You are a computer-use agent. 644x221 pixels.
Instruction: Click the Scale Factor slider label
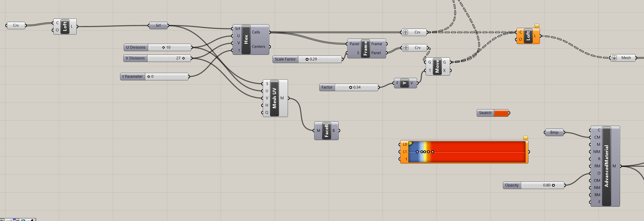click(285, 59)
